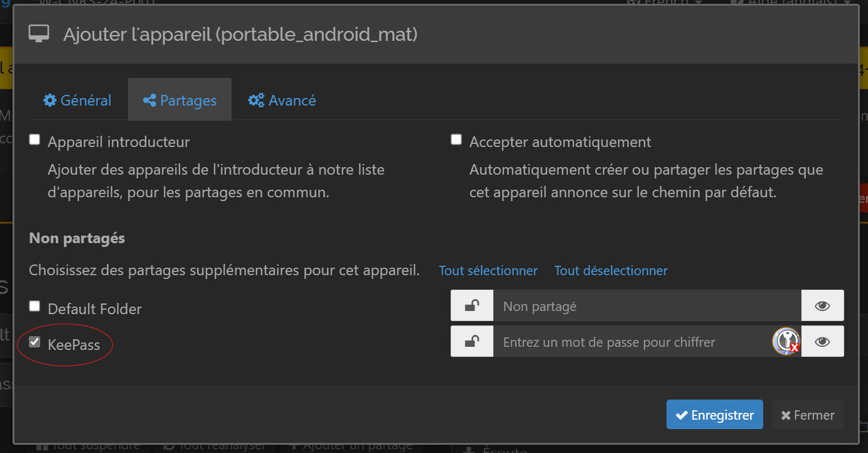
Task: Click the lock icon for Default Folder
Action: pos(472,306)
